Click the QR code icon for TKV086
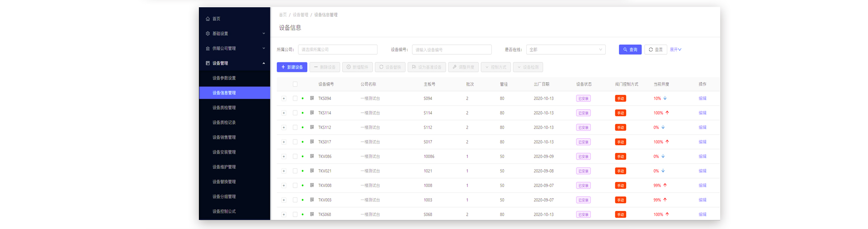The image size is (868, 229). click(312, 156)
